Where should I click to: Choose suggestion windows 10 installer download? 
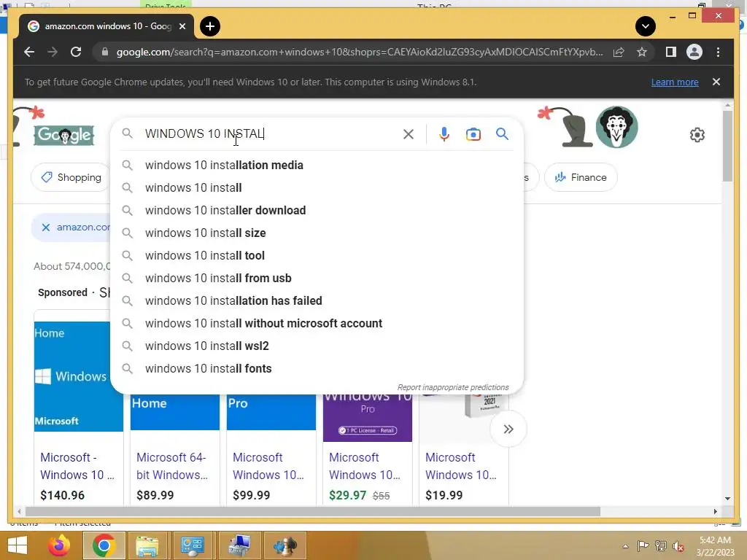click(317, 211)
